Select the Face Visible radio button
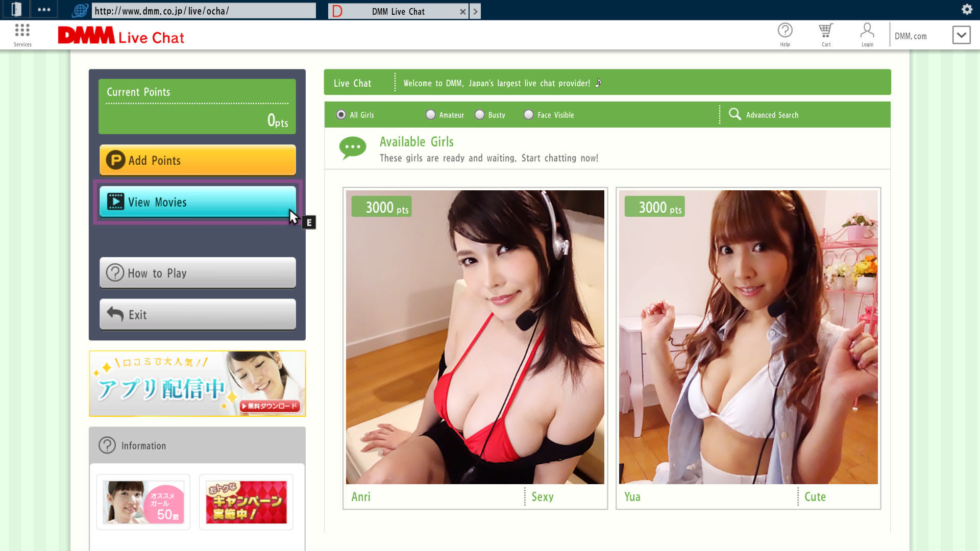This screenshot has height=551, width=980. [529, 114]
